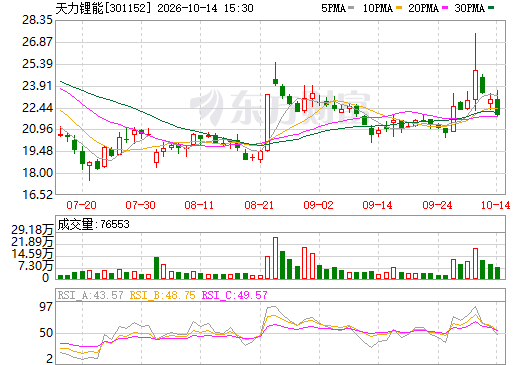The width and height of the screenshot is (520, 365).
Task: Click the RSI_B:48.75 indicator label
Action: click(163, 295)
